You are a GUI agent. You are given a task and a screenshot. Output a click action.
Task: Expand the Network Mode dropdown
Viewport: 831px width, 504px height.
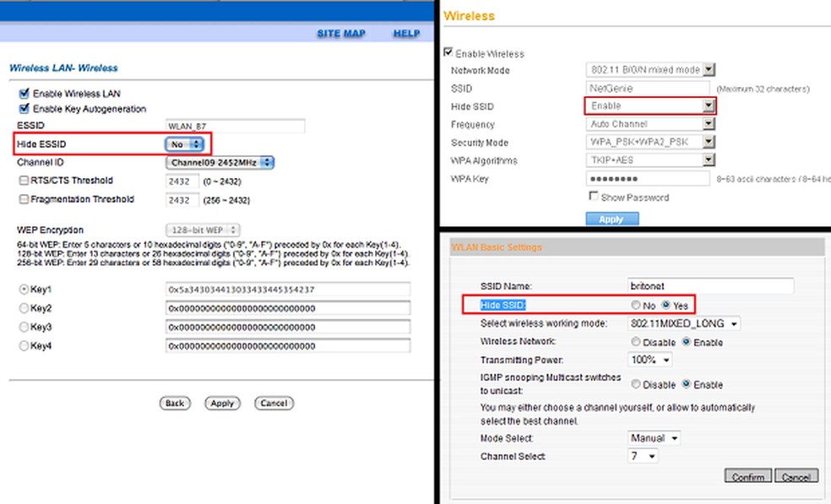(650, 70)
